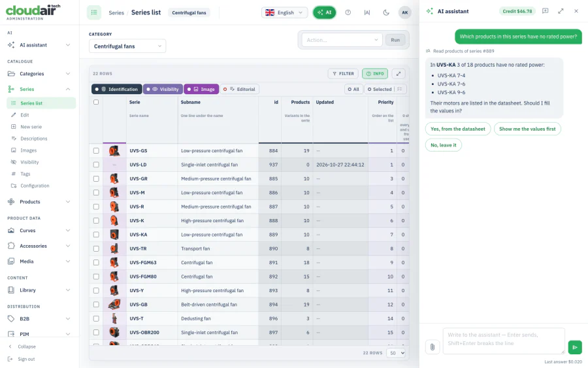
Task: Click the Sign out link
Action: (x=26, y=359)
